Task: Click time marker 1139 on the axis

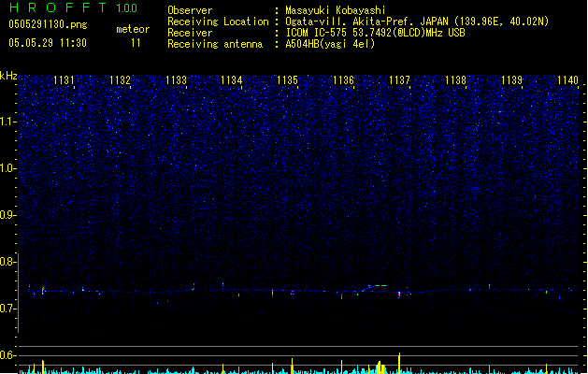Action: (512, 79)
